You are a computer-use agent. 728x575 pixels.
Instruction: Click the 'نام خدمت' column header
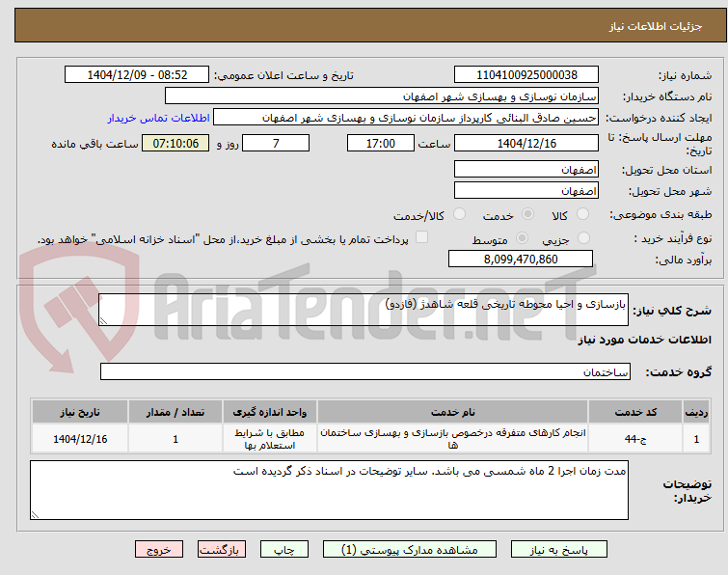pos(452,412)
